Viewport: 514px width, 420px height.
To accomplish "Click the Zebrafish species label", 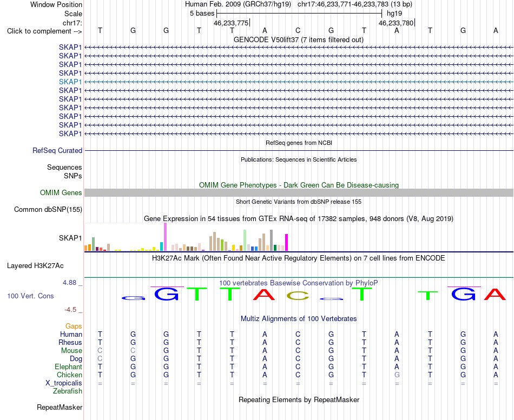I will [68, 391].
